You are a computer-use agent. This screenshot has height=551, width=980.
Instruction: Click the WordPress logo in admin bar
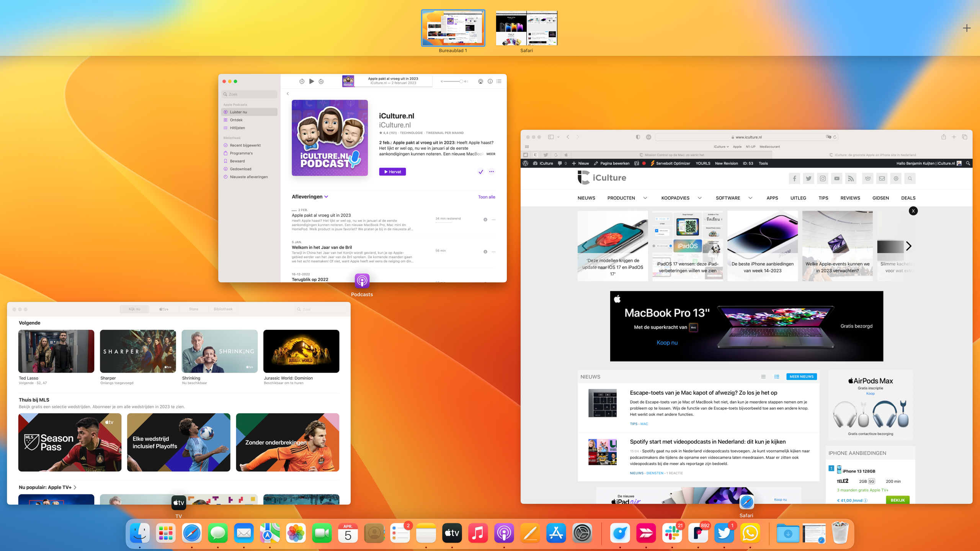pyautogui.click(x=526, y=163)
